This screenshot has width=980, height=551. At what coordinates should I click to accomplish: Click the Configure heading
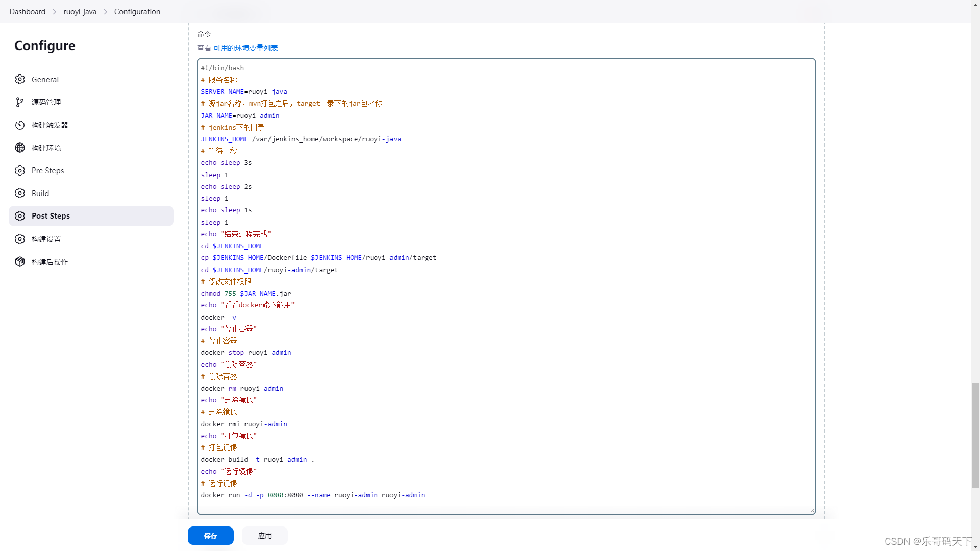point(45,46)
